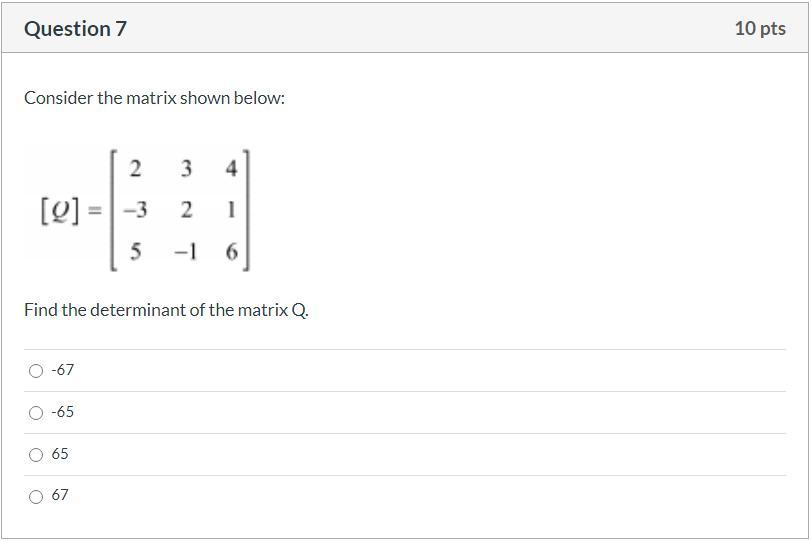Select the -67 radio button
The height and width of the screenshot is (541, 811).
36,371
